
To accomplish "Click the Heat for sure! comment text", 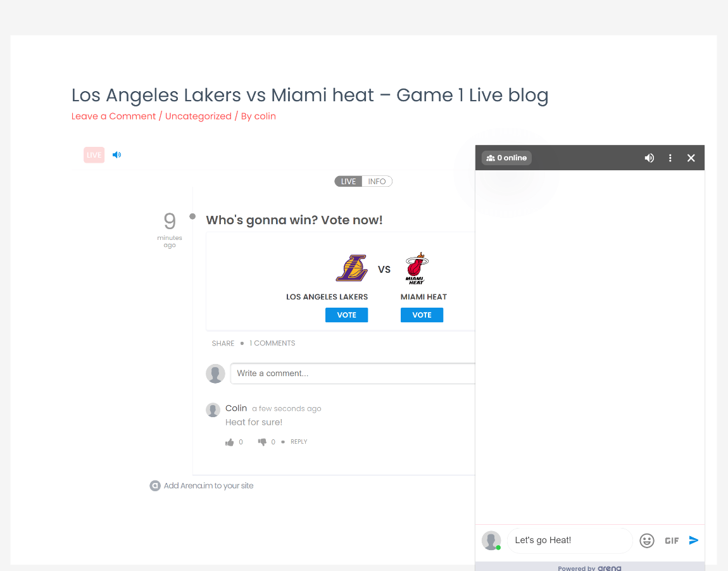I will point(253,422).
